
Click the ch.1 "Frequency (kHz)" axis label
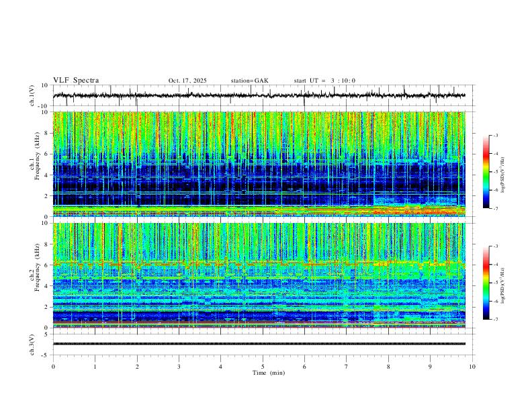pyautogui.click(x=37, y=156)
